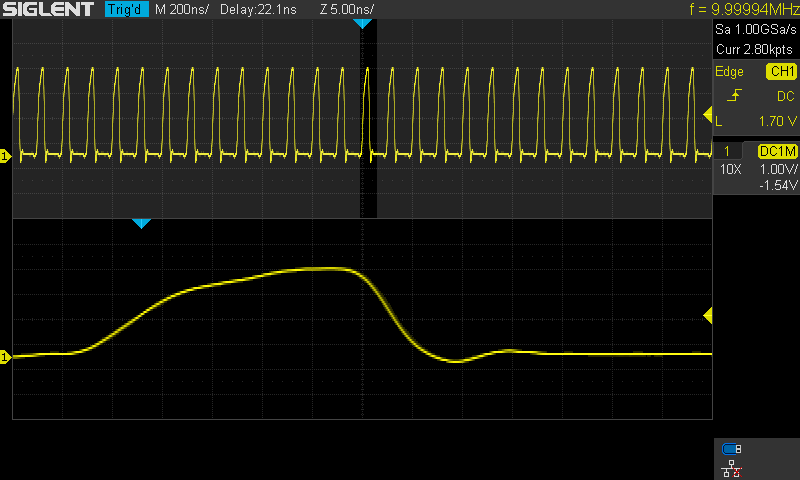Click the -1.54V offset value
The image size is (800, 480).
778,185
